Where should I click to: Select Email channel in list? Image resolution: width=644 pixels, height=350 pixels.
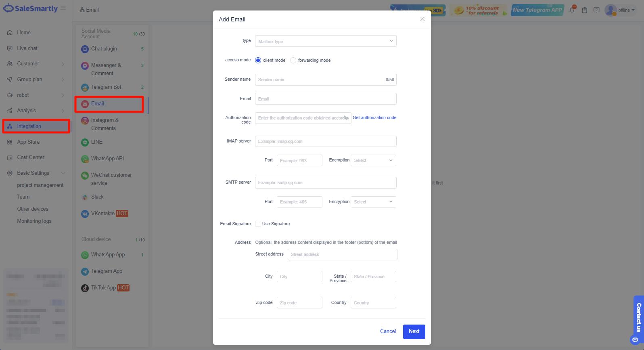click(109, 104)
